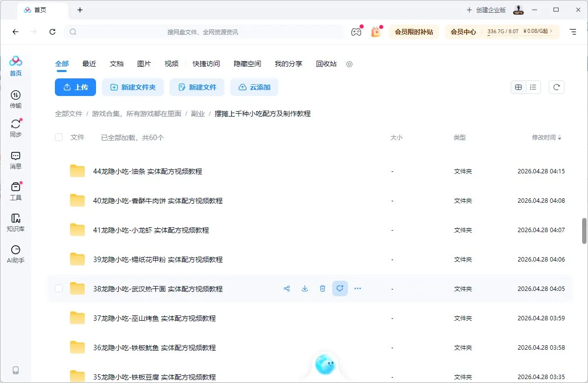Change sort order using 修改时间 arrow
The width and height of the screenshot is (588, 383).
559,138
